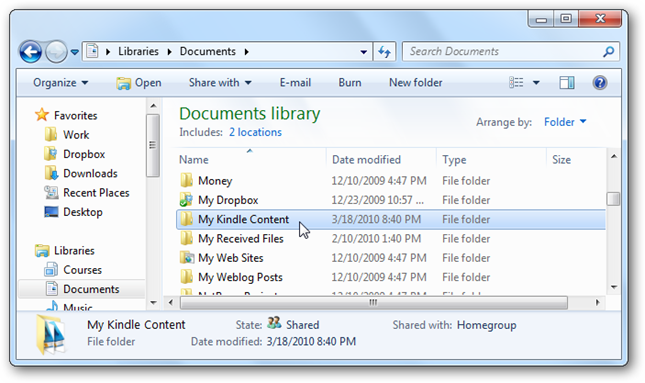
Task: Select the My Weblog Posts folder icon
Action: point(187,277)
